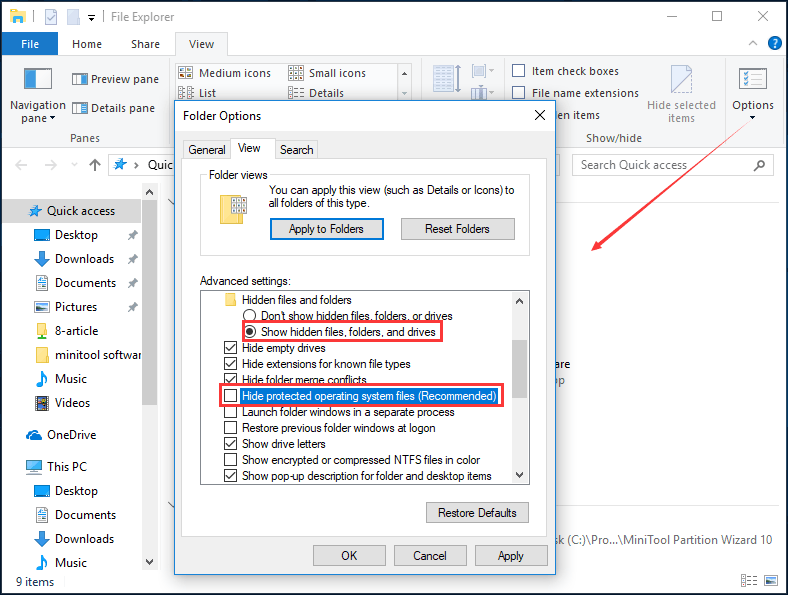Collapse the ribbon with the chevron
The image size is (788, 595).
tap(753, 43)
